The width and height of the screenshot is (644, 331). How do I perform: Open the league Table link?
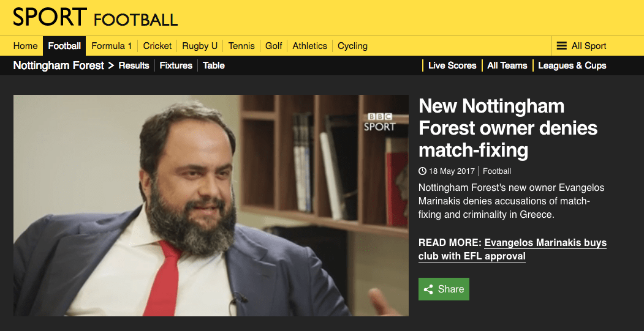pos(214,65)
